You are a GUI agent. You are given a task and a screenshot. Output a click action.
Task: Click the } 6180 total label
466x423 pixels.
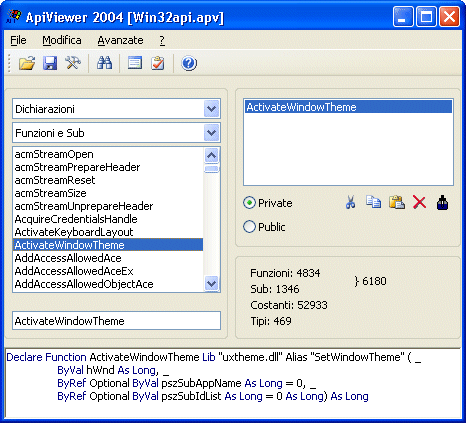click(x=370, y=281)
